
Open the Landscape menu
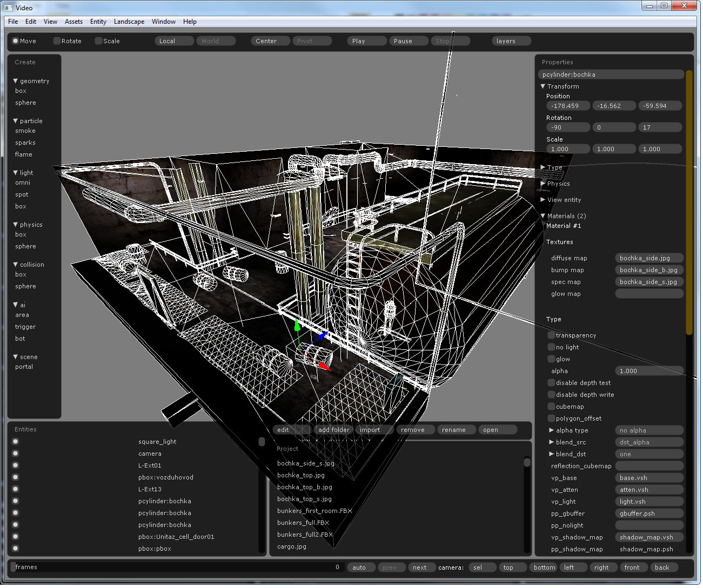[x=129, y=22]
